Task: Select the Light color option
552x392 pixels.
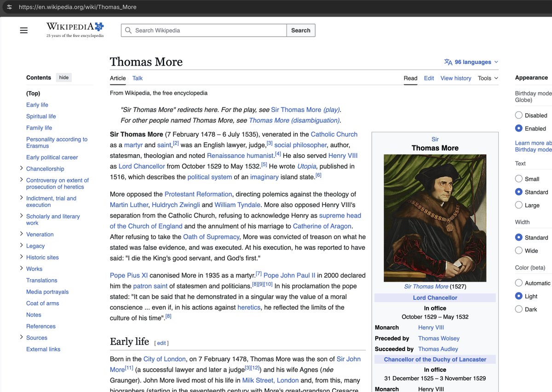Action: click(x=519, y=296)
